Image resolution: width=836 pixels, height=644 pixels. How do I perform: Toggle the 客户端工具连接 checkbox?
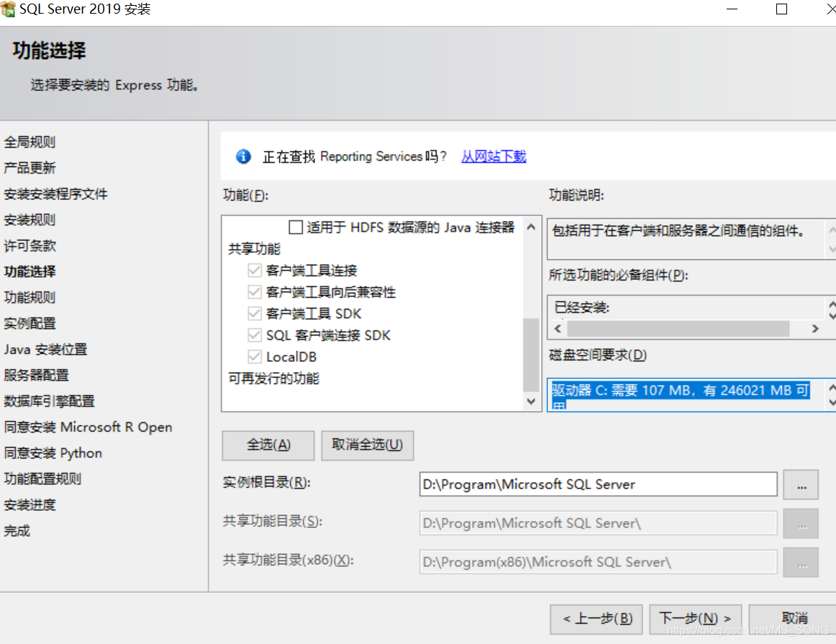pyautogui.click(x=254, y=271)
